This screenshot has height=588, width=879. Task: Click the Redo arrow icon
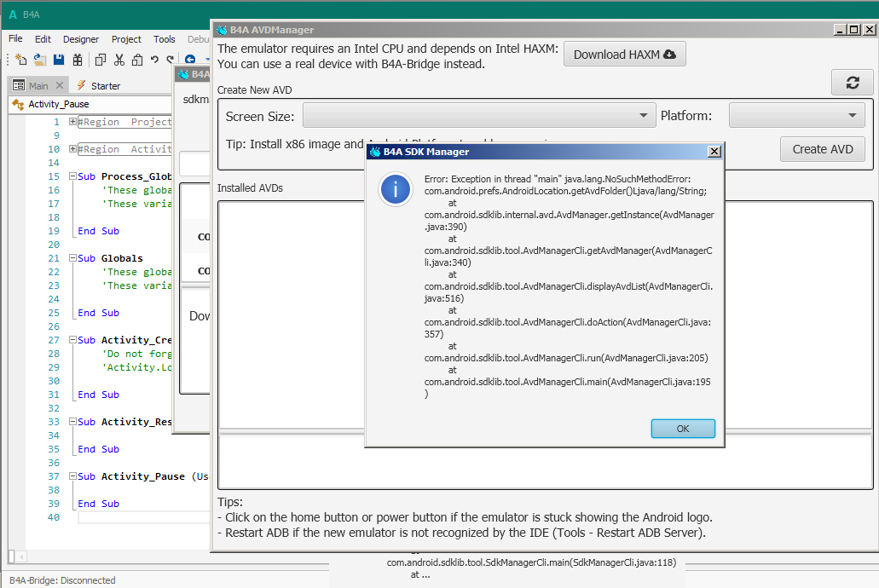[x=170, y=59]
